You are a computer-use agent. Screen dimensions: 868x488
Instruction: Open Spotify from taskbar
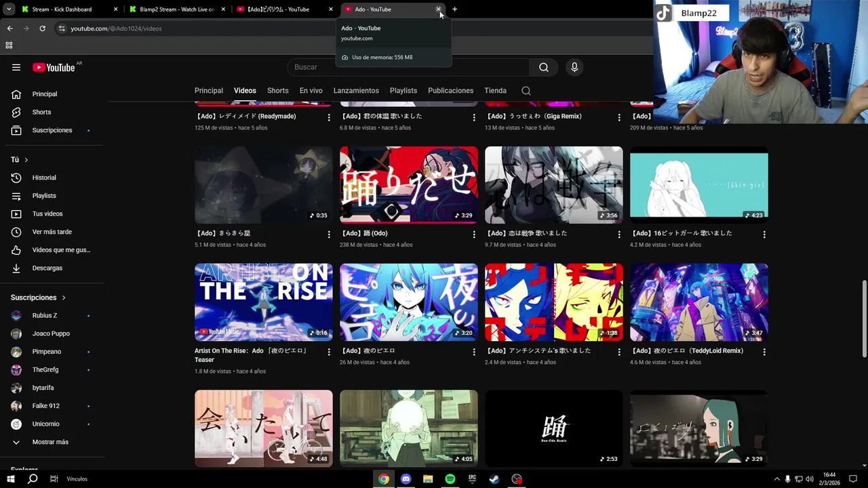(450, 479)
